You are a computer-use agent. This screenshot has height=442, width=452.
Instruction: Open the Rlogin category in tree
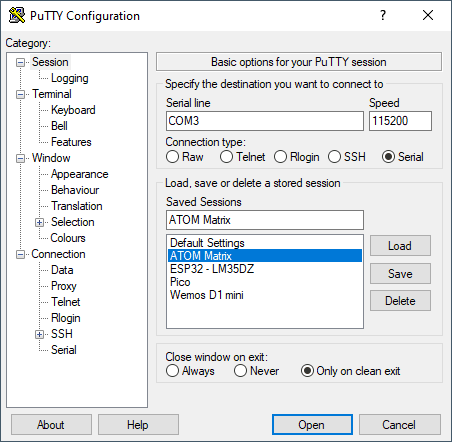click(66, 318)
